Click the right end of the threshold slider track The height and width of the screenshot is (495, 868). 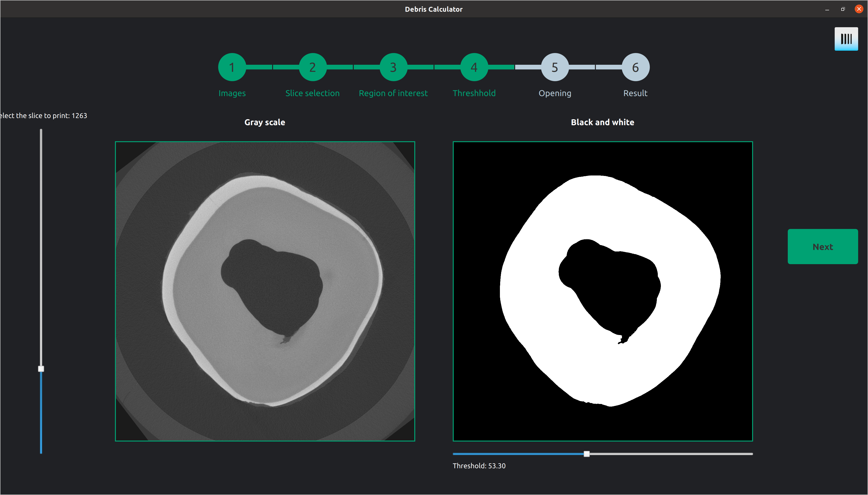click(x=749, y=453)
